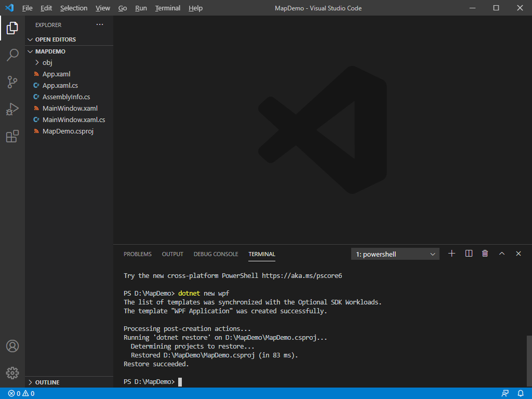Screen dimensions: 532x399
Task: Open the Extensions view
Action: coord(12,136)
